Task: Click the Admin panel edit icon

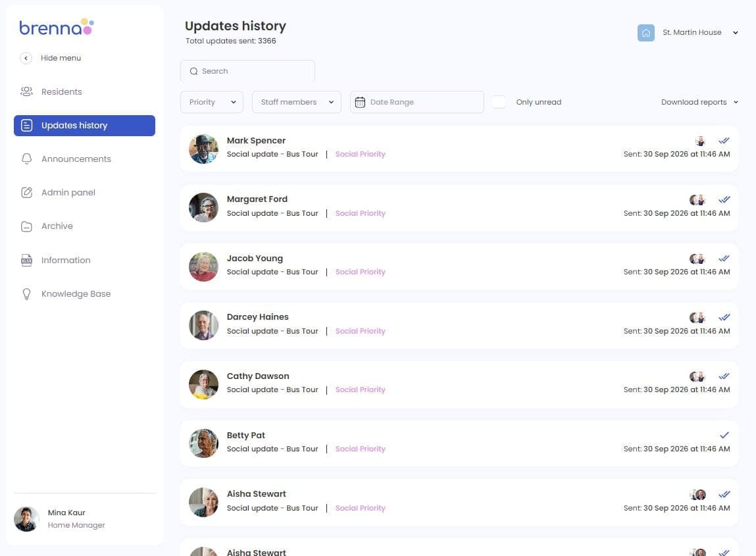Action: pos(26,192)
